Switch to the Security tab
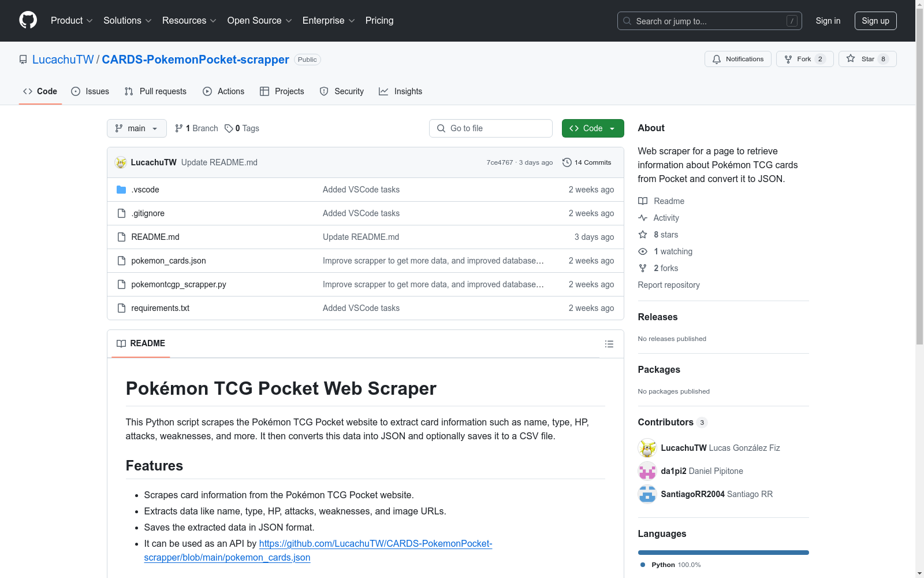This screenshot has width=924, height=578. point(342,91)
